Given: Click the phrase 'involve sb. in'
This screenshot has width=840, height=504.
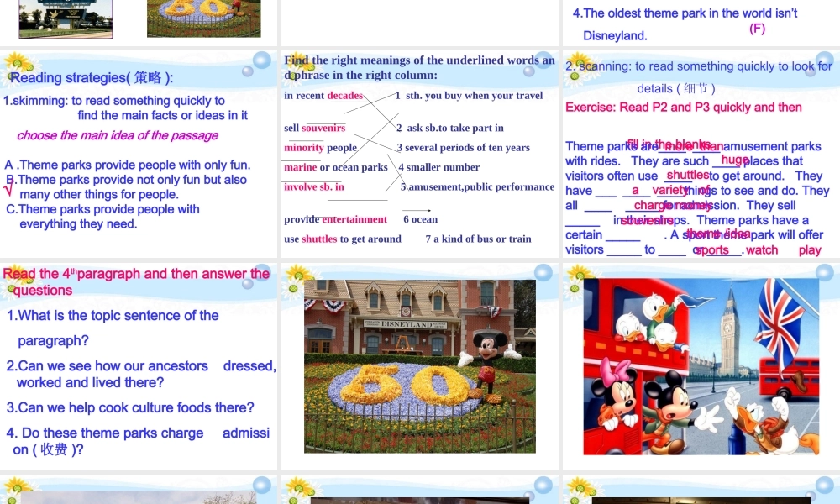Looking at the screenshot, I should (314, 187).
